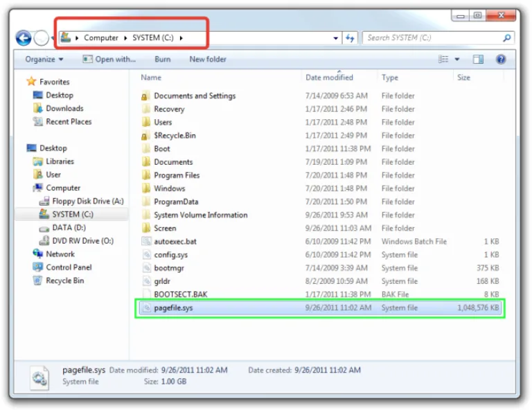Select the Screen folder
Image resolution: width=532 pixels, height=410 pixels.
(x=165, y=229)
